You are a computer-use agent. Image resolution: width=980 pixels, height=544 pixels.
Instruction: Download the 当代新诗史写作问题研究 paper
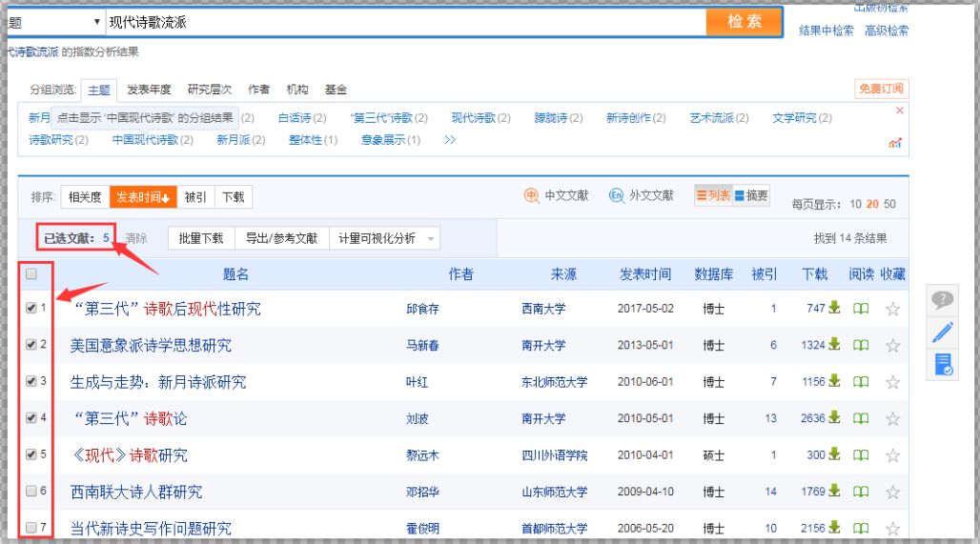(834, 527)
